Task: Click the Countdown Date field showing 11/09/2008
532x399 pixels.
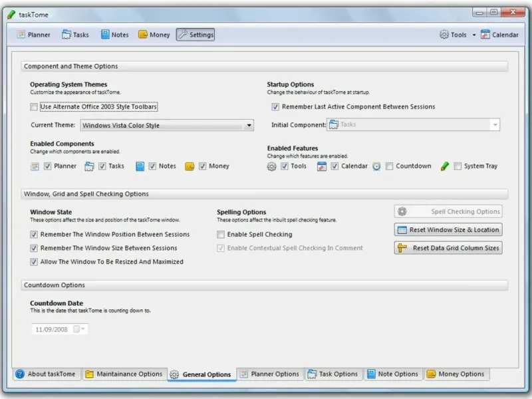Action: (60, 329)
